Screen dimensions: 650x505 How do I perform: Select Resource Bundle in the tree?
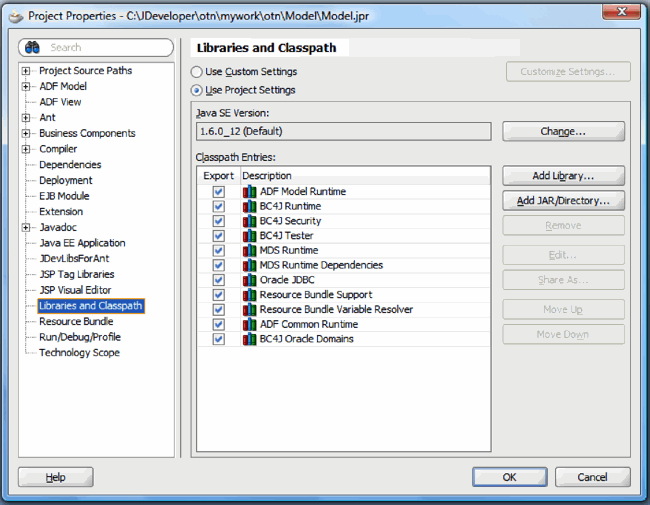tap(76, 321)
